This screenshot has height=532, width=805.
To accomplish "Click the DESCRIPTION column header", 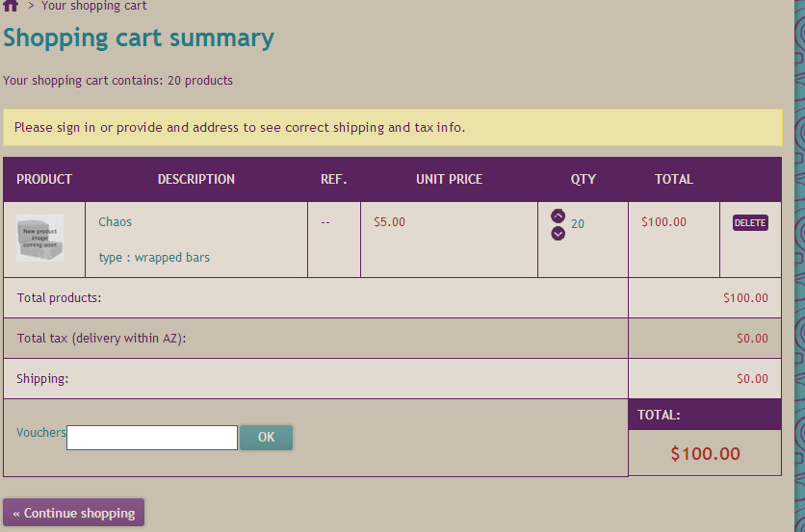I will [196, 179].
